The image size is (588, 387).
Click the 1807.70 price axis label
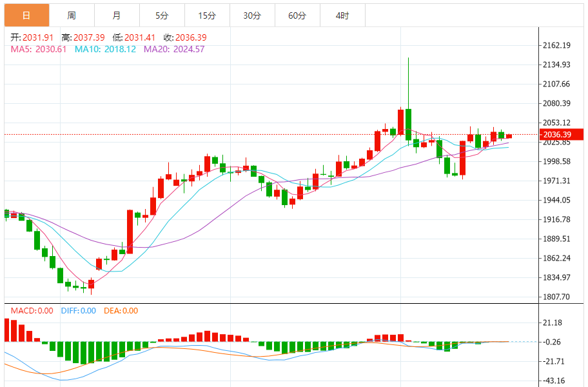[x=556, y=297]
